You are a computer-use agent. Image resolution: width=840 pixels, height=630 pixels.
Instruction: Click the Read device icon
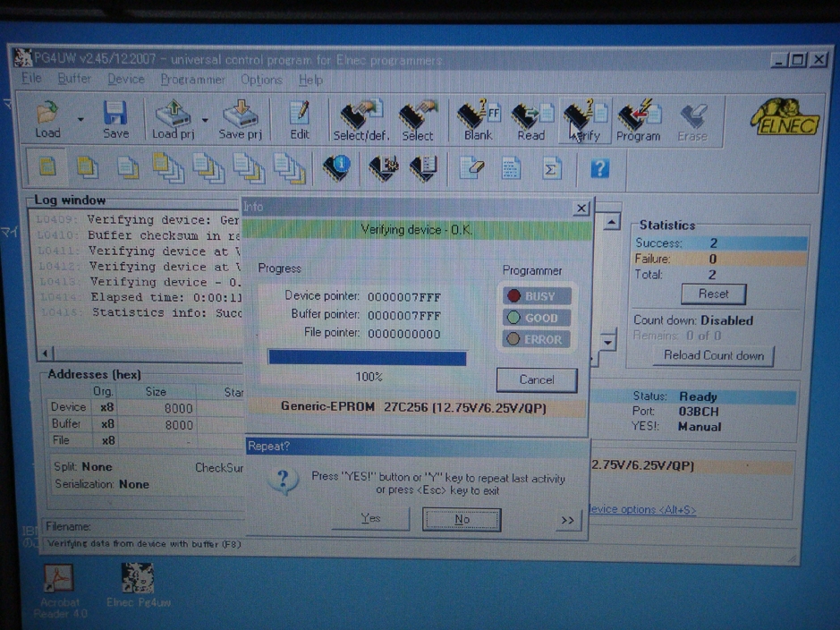[x=530, y=121]
